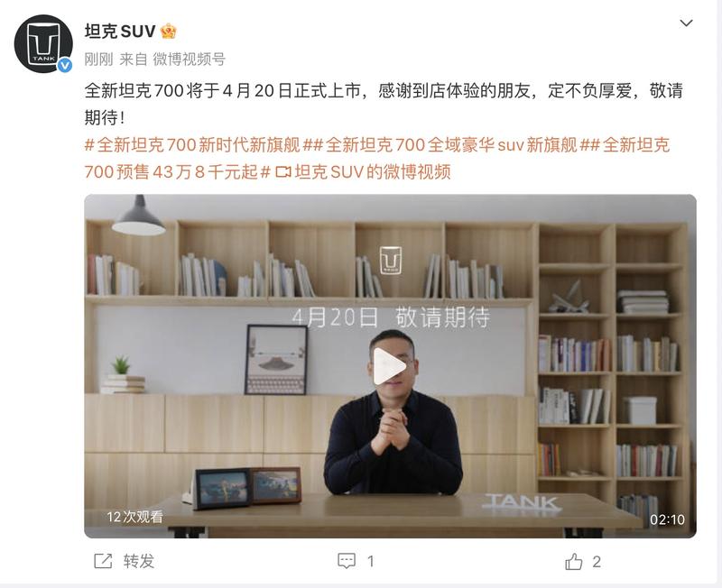Click the repost share icon
The width and height of the screenshot is (722, 588).
tap(103, 561)
